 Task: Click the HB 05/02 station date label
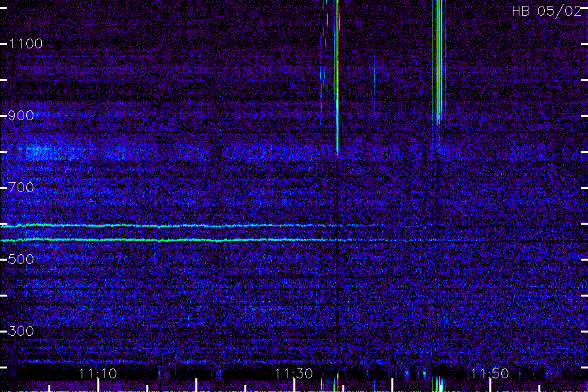pos(547,11)
